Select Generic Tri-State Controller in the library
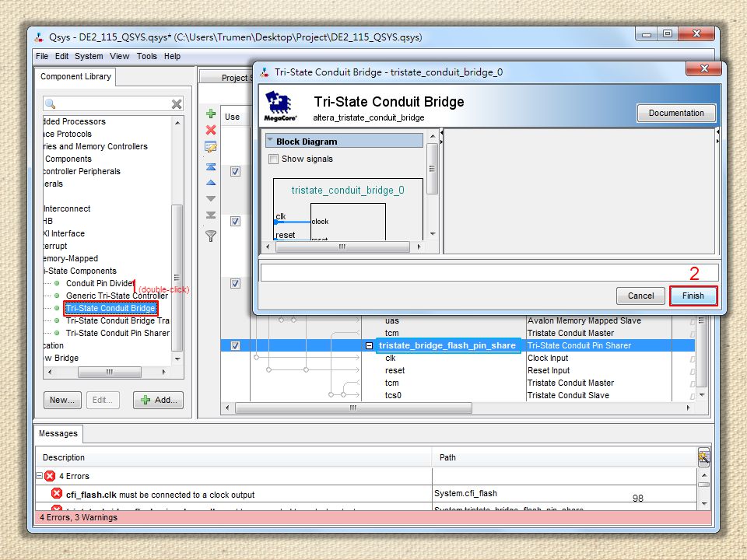The width and height of the screenshot is (747, 560). click(x=117, y=296)
